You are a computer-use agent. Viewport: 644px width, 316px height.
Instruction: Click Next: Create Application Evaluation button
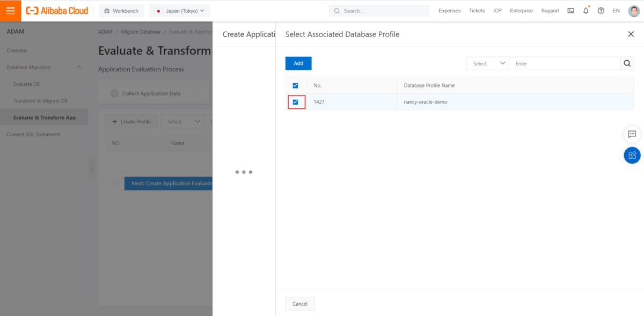point(169,183)
